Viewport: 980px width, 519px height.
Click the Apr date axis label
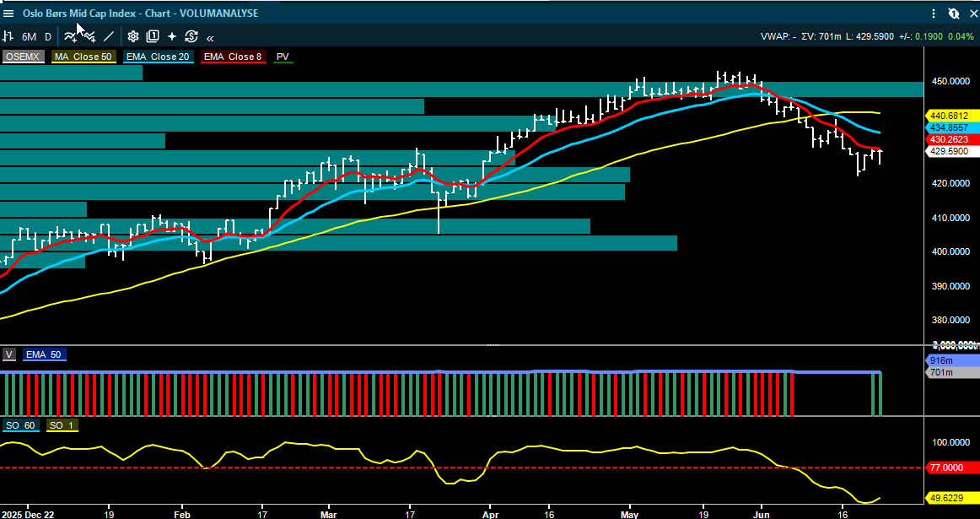(489, 514)
